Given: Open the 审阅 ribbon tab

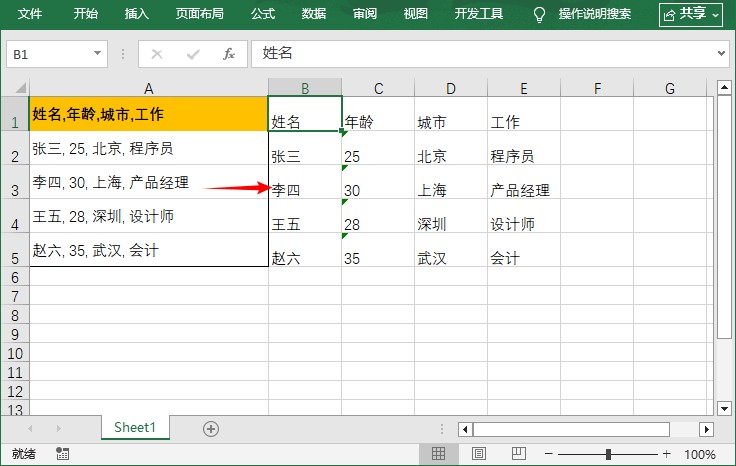Looking at the screenshot, I should [x=365, y=14].
